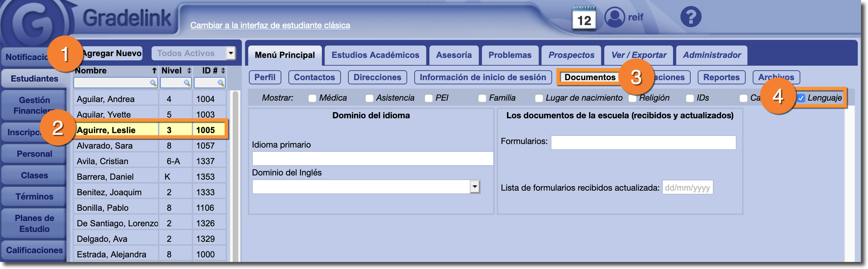Expand the Dominio del Inglés dropdown
The width and height of the screenshot is (868, 269).
[x=475, y=186]
